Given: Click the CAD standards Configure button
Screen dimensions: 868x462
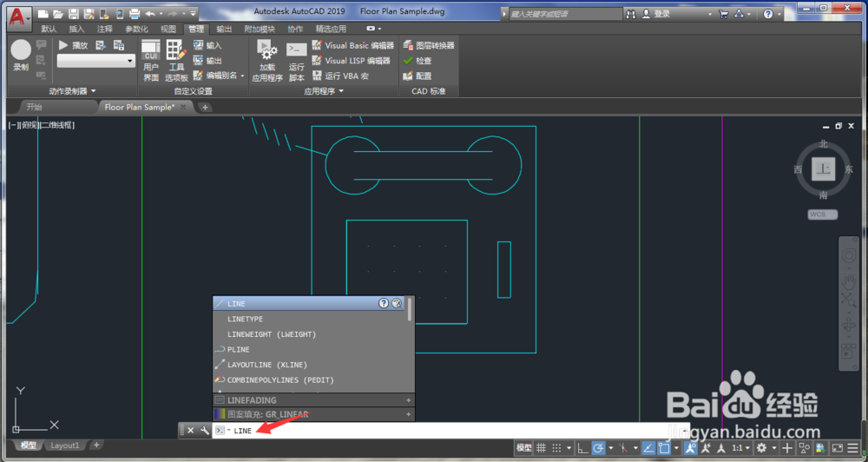Looking at the screenshot, I should click(418, 76).
